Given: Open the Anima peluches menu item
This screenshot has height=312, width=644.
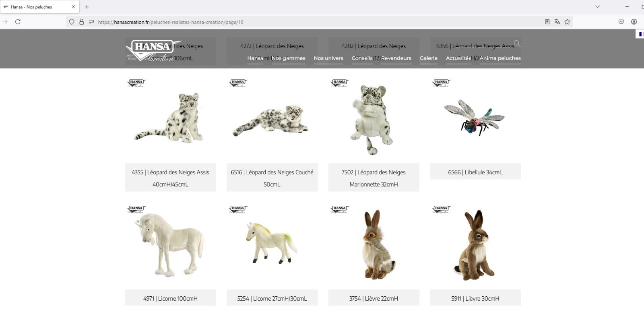Looking at the screenshot, I should (500, 58).
